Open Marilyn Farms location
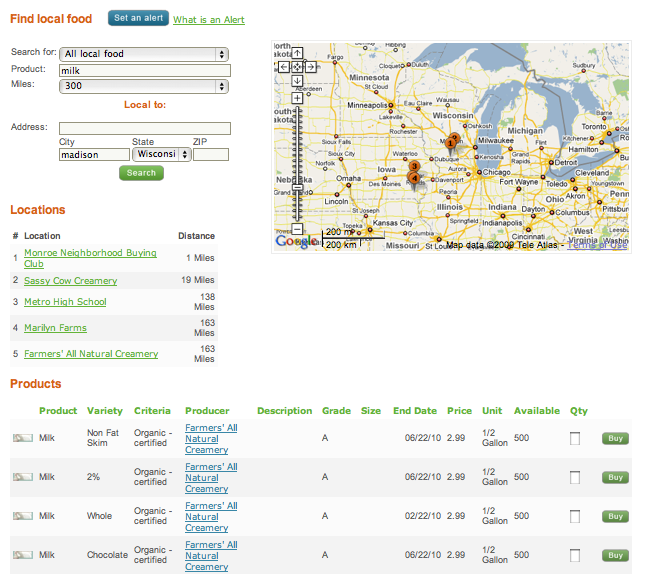647x574 pixels. (55, 328)
